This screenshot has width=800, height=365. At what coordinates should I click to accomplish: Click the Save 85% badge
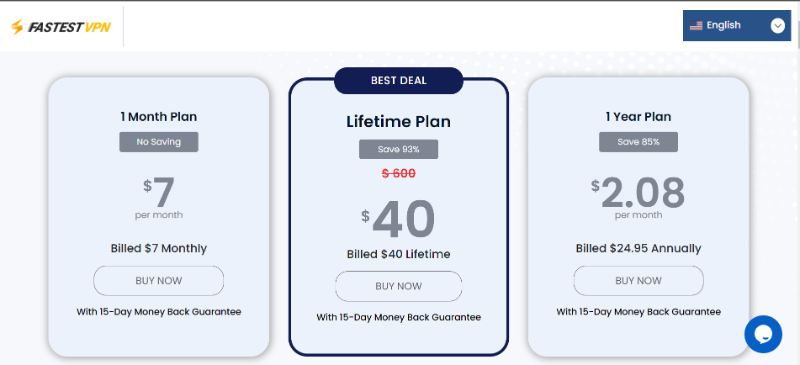coord(638,142)
